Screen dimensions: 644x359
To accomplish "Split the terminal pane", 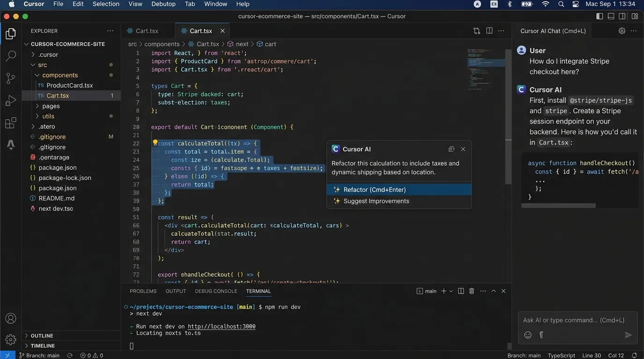I will tap(461, 291).
